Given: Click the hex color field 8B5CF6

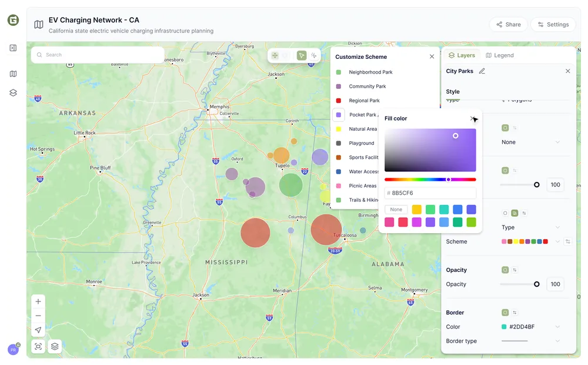Looking at the screenshot, I should coord(430,193).
